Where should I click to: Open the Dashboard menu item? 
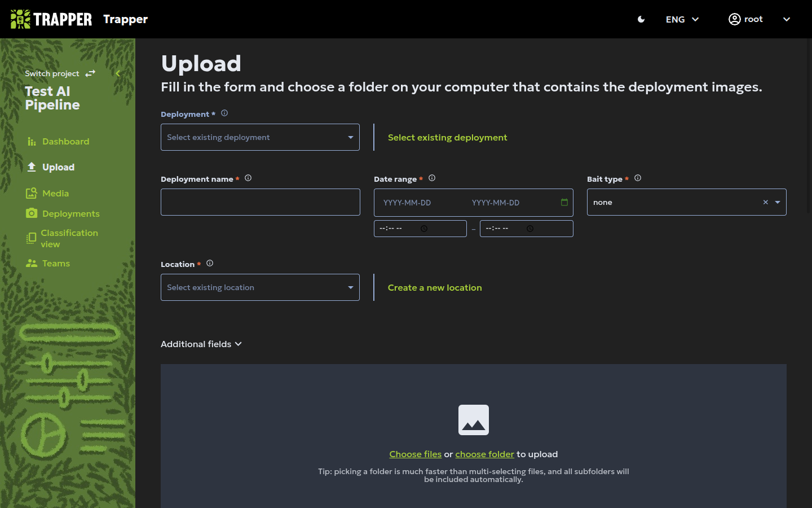(x=65, y=142)
